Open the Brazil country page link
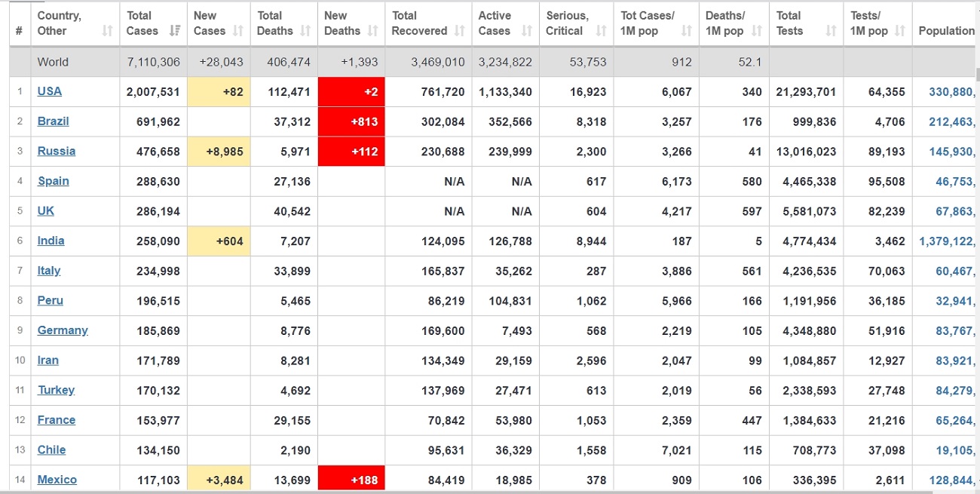 53,121
